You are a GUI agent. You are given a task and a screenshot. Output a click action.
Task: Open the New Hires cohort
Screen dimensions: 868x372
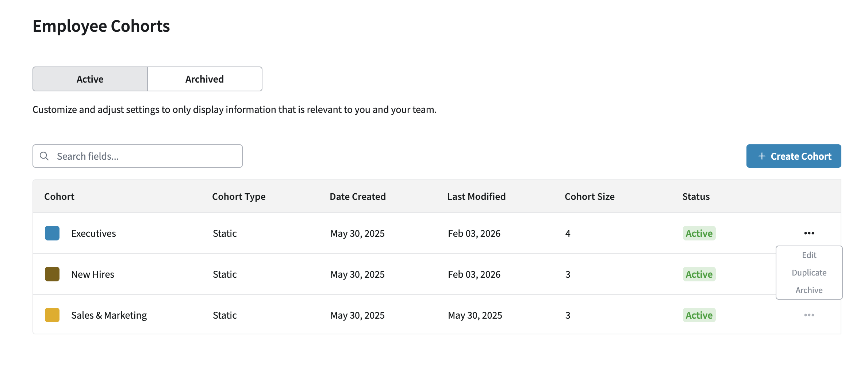coord(93,274)
